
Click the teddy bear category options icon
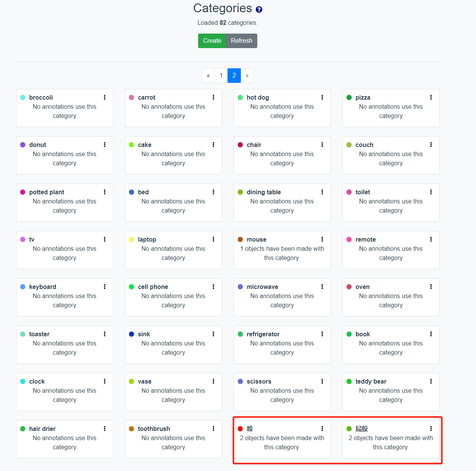tap(431, 381)
